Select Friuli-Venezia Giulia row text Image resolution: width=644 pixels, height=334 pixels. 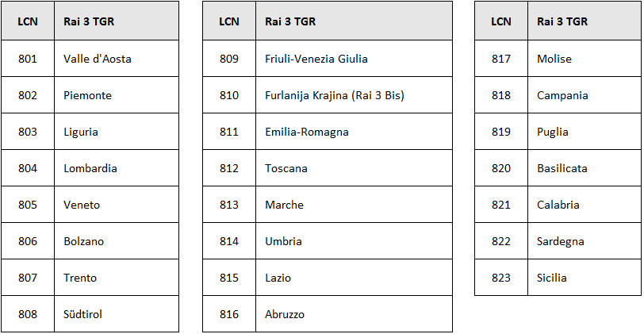tap(316, 59)
